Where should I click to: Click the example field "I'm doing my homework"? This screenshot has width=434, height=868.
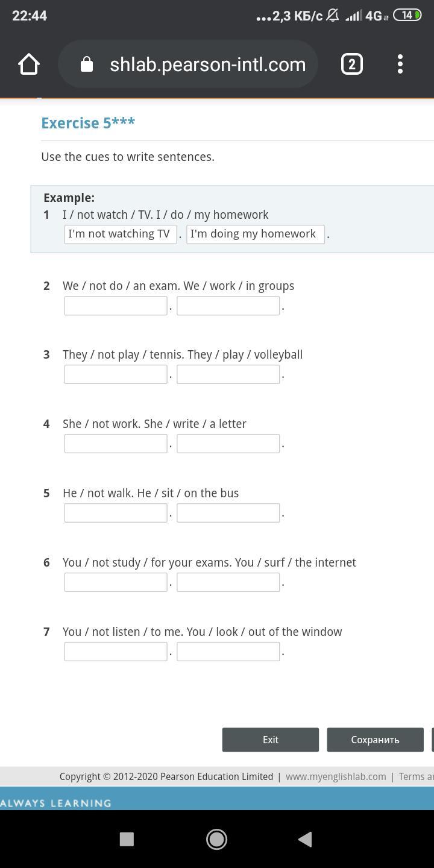[x=256, y=234]
